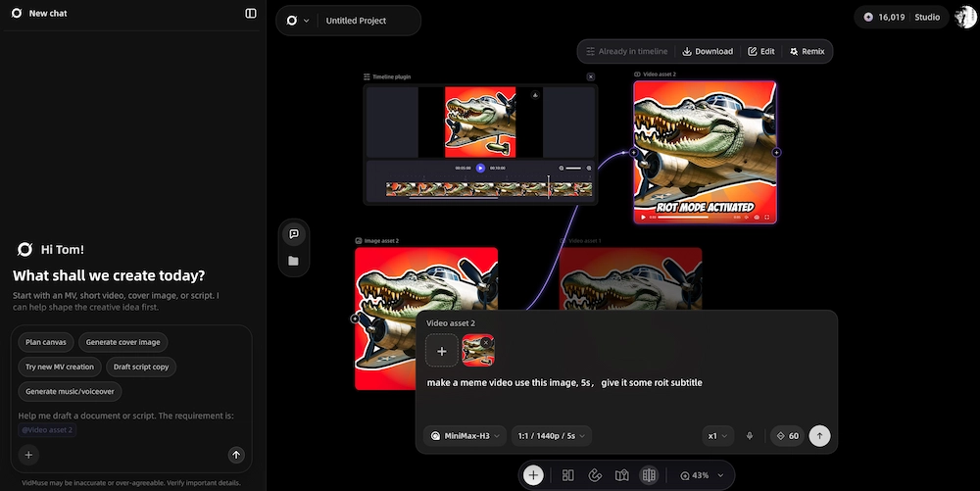980x491 pixels.
Task: Open the assets folder icon
Action: [293, 261]
